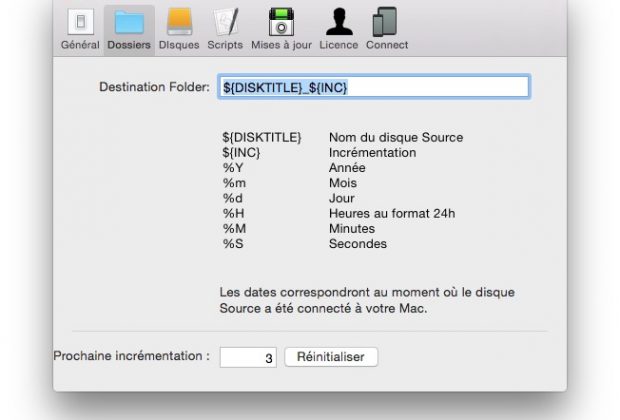Switch to the Licence tab label
The height and width of the screenshot is (420, 620).
(339, 45)
